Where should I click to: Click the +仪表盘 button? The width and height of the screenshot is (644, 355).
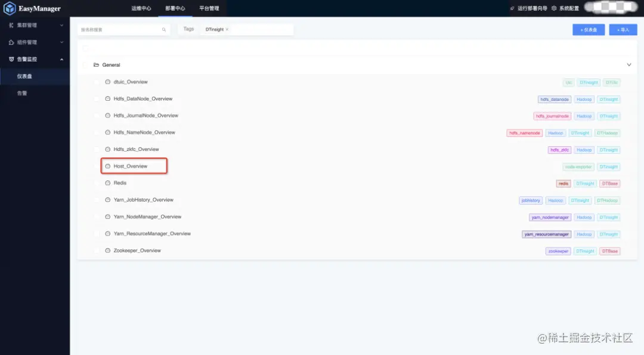point(589,30)
